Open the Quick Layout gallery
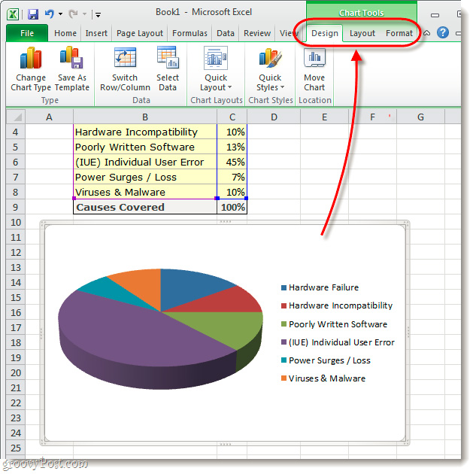The width and height of the screenshot is (476, 474). (216, 69)
